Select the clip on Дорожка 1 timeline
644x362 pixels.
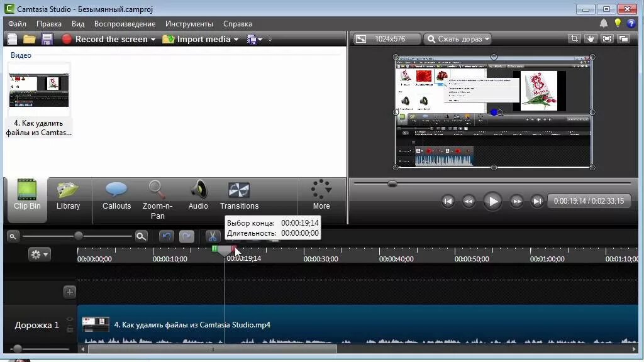[x=357, y=324]
